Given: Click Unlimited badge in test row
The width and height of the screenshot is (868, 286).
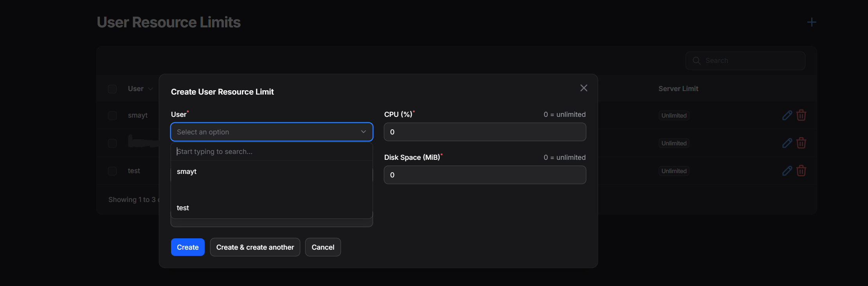Looking at the screenshot, I should tap(674, 171).
